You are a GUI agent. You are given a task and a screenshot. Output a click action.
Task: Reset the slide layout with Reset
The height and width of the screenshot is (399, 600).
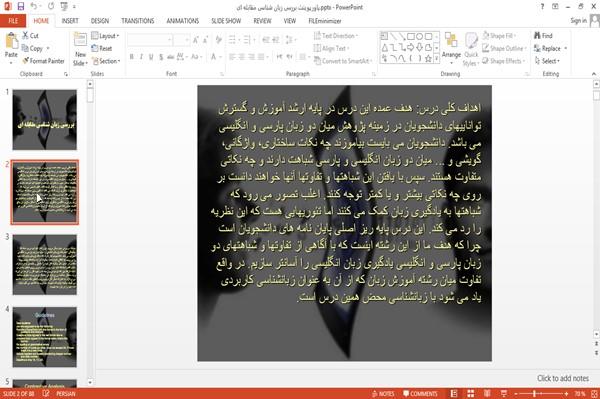(102, 49)
